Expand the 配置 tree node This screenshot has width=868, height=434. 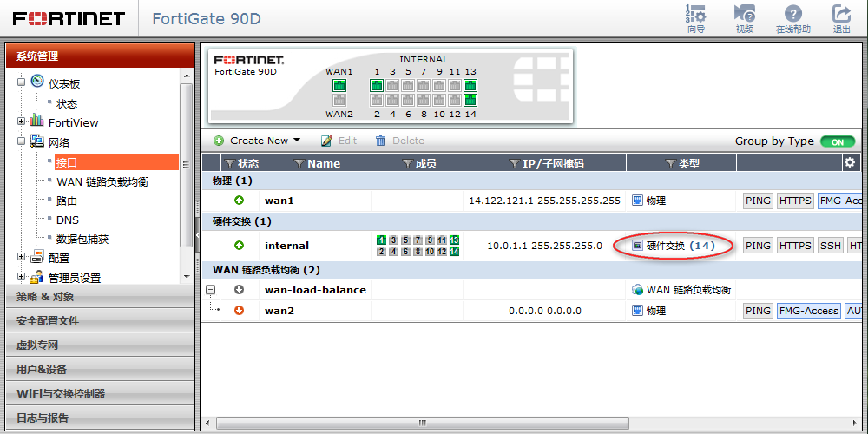(x=22, y=257)
